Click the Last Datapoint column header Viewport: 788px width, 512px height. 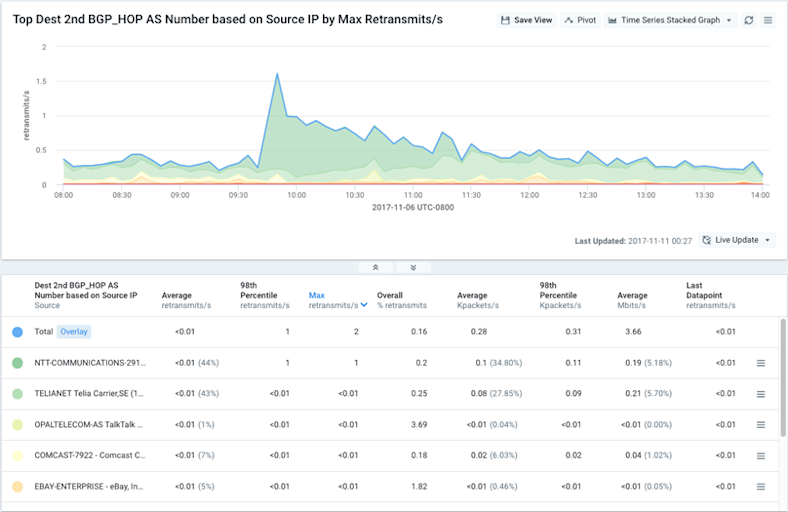click(x=711, y=295)
